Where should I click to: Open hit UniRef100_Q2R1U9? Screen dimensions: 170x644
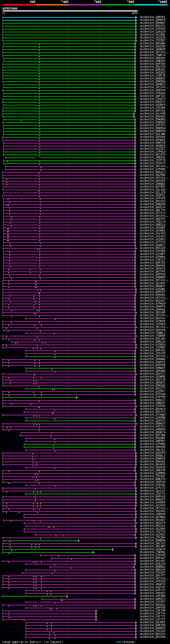pyautogui.click(x=152, y=32)
